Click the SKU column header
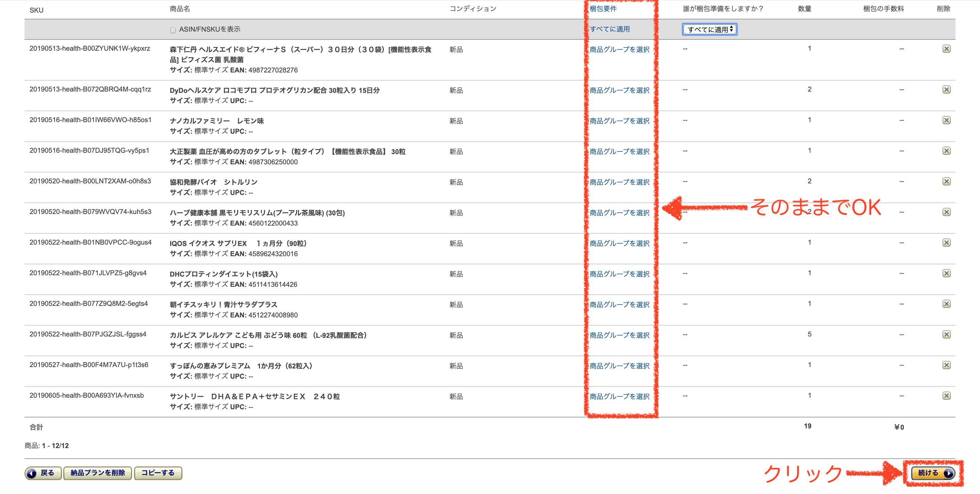The height and width of the screenshot is (494, 980). click(36, 10)
